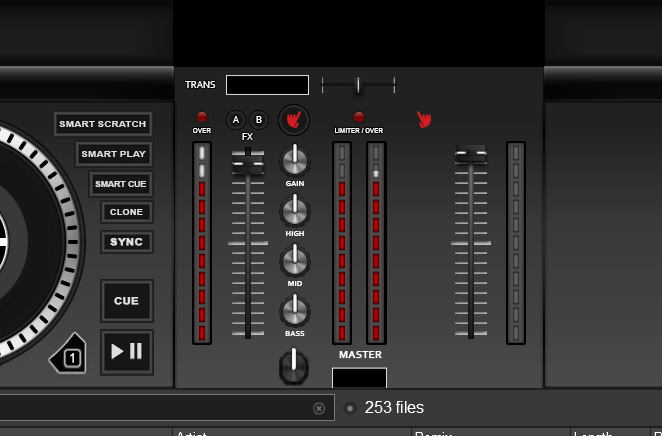Screen dimensions: 662x436
Task: Click the TRANS text box
Action: coord(267,85)
